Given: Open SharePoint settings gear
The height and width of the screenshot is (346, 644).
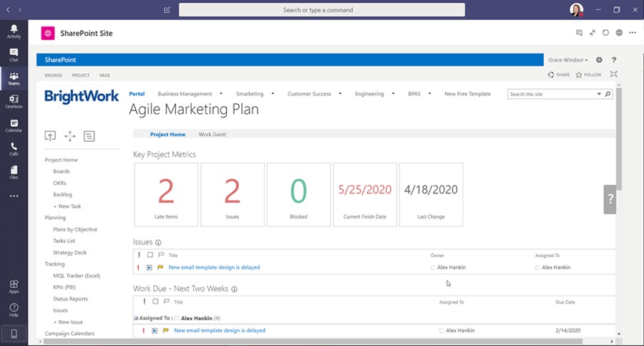Looking at the screenshot, I should (599, 60).
